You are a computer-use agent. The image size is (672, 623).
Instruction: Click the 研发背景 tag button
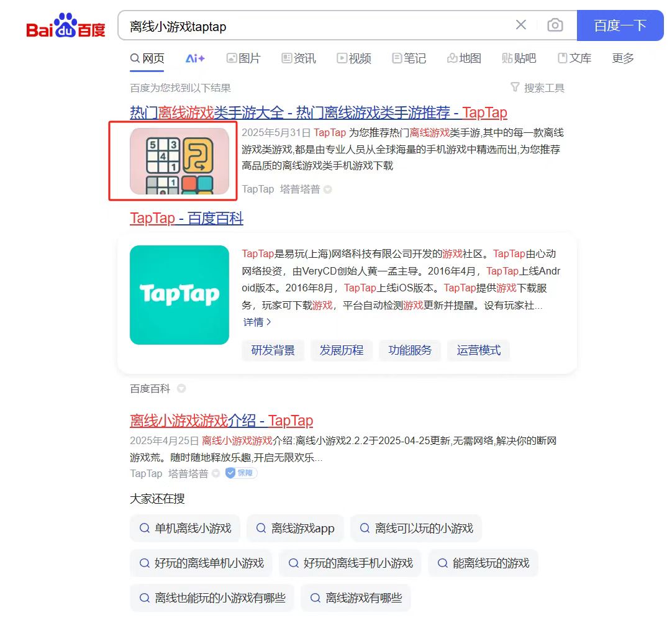click(273, 350)
